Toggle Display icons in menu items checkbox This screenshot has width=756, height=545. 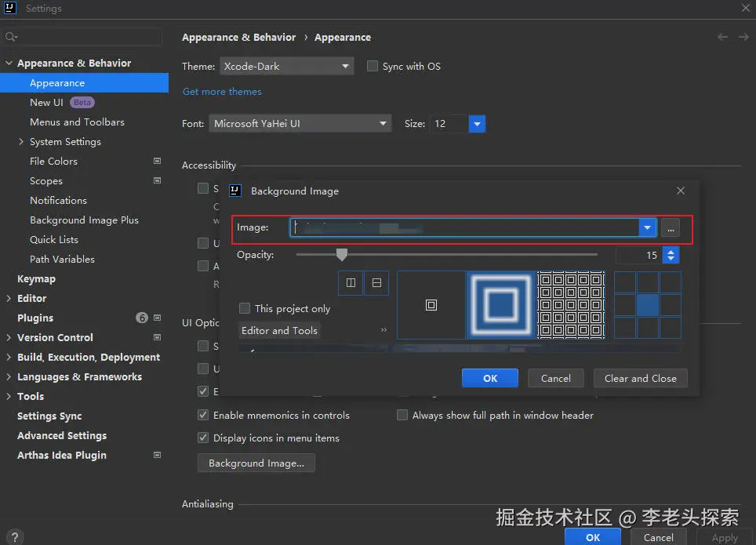[203, 438]
